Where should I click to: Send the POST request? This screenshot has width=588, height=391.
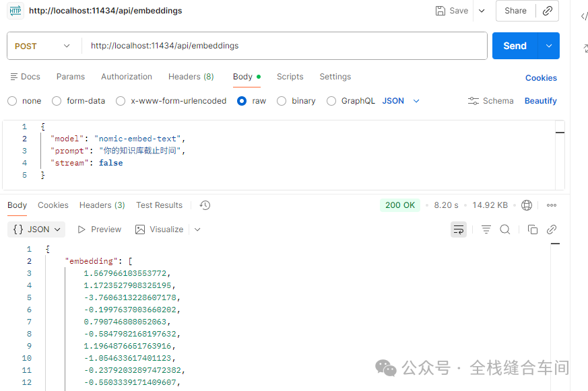tap(515, 46)
